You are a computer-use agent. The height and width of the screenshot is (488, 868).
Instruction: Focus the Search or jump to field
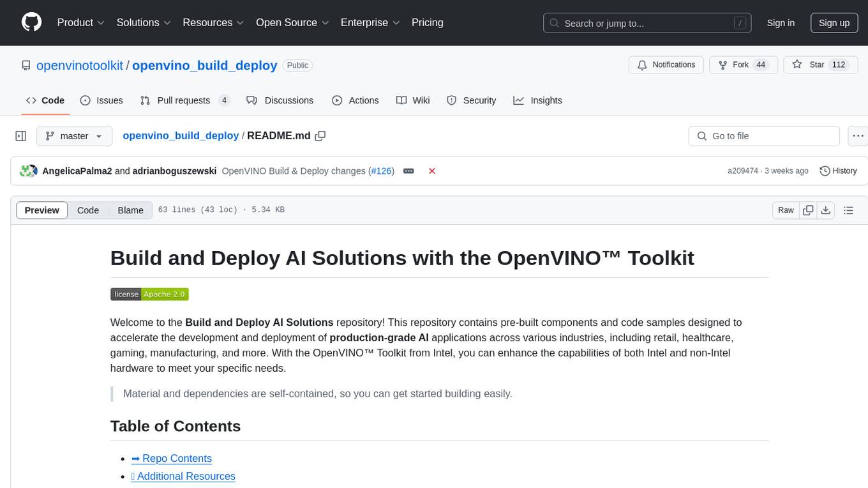coord(648,23)
